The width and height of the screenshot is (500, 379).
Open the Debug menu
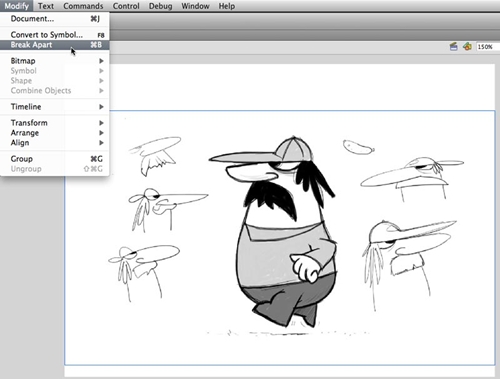click(160, 6)
